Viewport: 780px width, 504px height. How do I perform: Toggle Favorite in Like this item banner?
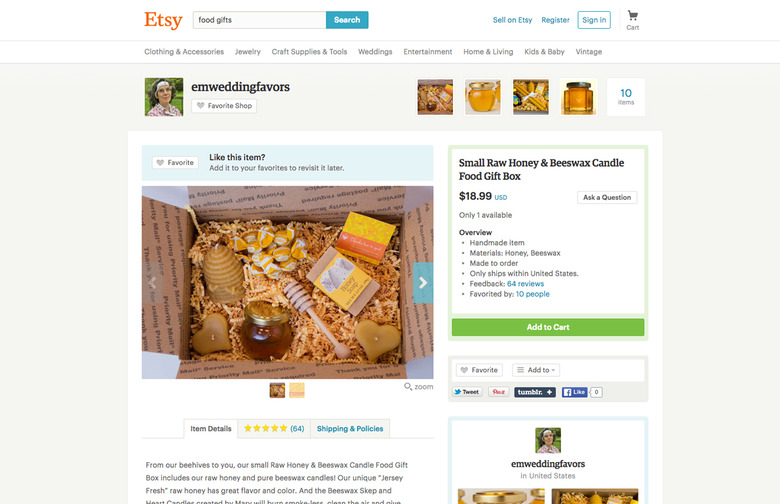click(175, 163)
